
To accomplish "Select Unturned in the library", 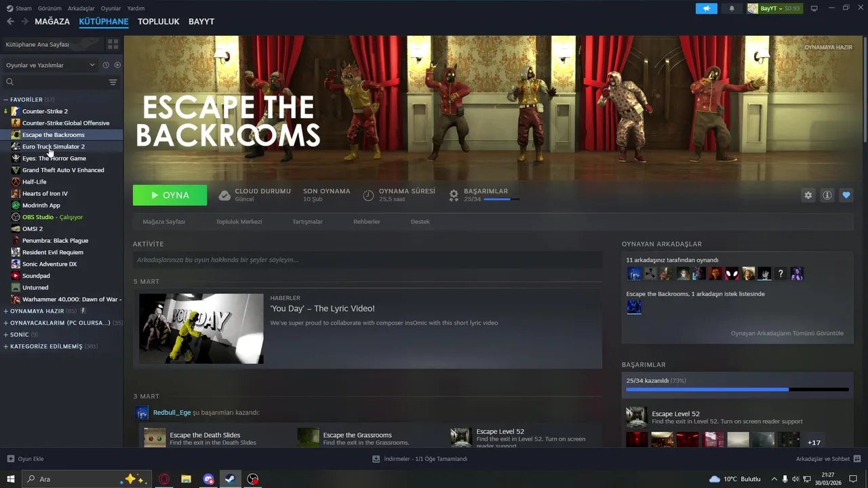I will 35,287.
